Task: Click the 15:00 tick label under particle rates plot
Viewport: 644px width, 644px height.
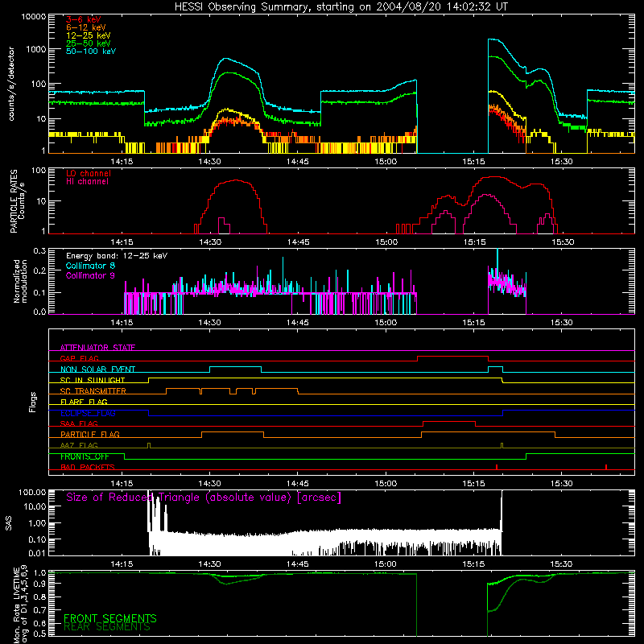Action: coord(386,242)
